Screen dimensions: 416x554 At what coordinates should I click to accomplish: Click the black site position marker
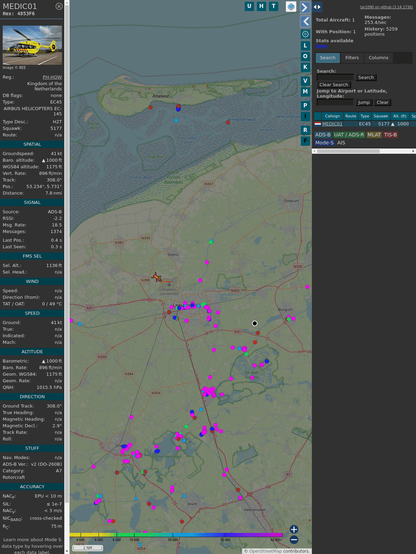pos(254,323)
